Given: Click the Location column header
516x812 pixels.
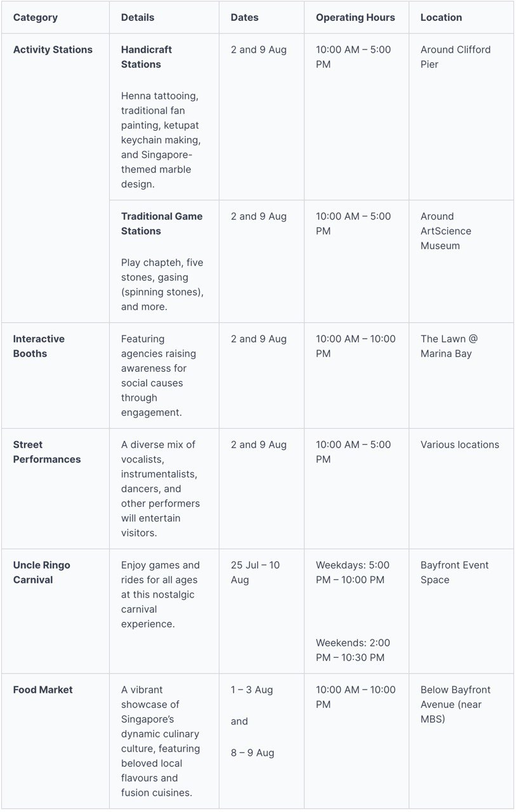Looking at the screenshot, I should tap(441, 17).
